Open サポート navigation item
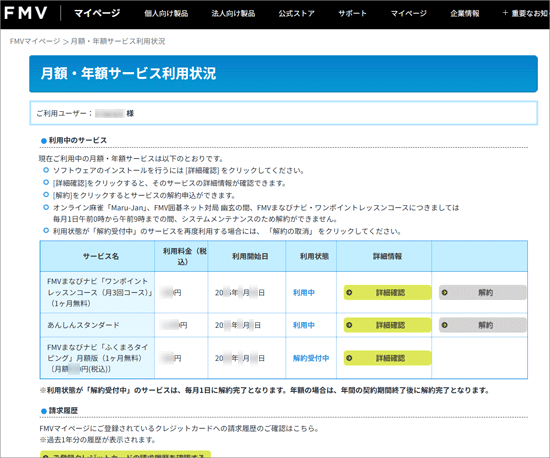The height and width of the screenshot is (458, 550). point(353,14)
